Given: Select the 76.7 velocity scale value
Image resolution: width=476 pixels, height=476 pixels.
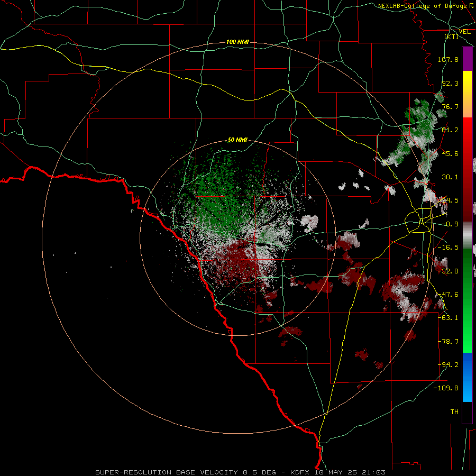Looking at the screenshot, I should [450, 106].
